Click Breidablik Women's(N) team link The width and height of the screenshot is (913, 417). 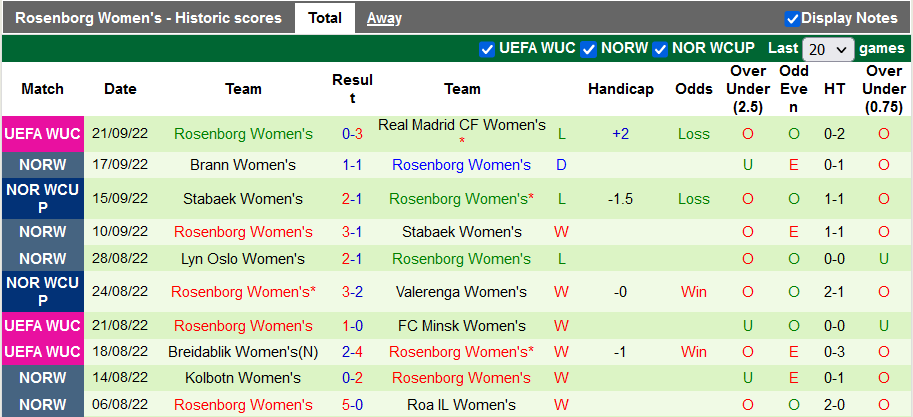click(243, 352)
